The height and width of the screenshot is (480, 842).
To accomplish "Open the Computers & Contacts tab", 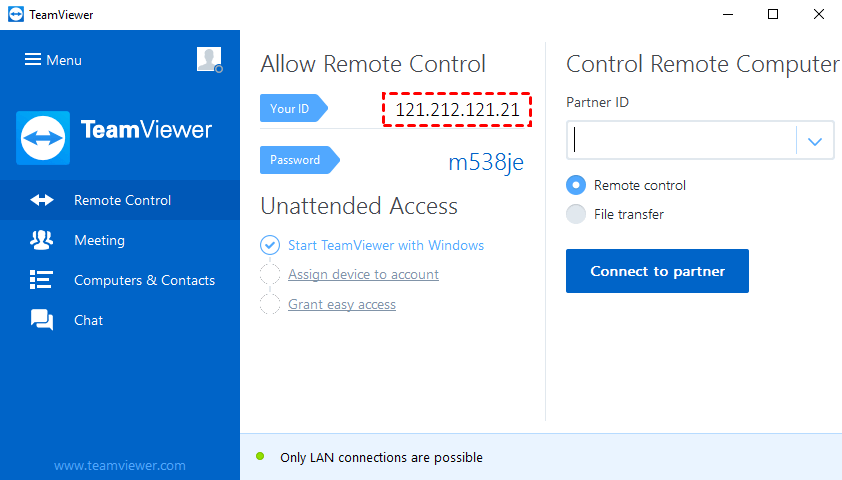I will coord(144,280).
